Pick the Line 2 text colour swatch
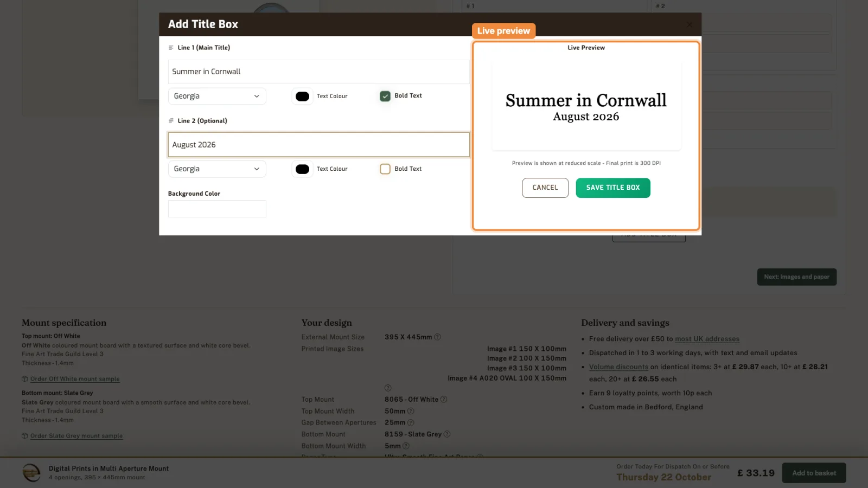 point(302,169)
